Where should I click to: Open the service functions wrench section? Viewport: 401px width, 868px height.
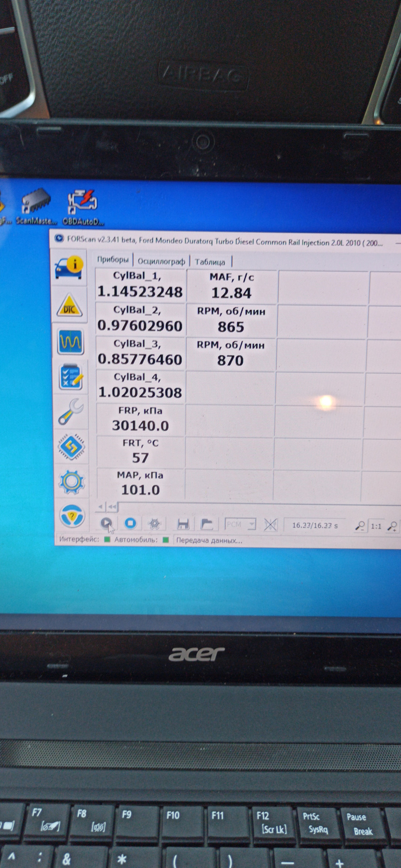(71, 412)
